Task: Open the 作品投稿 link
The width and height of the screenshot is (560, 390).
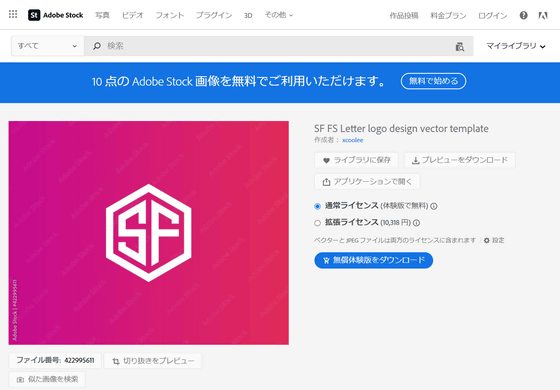Action: [x=404, y=16]
